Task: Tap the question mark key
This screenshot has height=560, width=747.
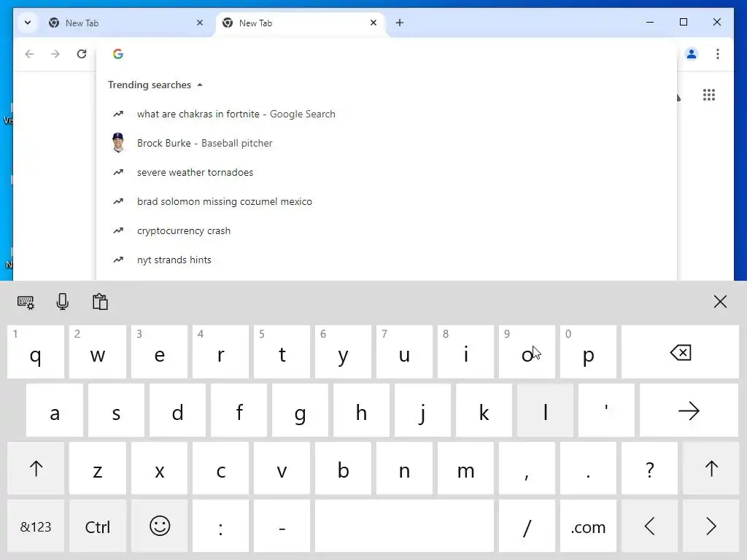Action: click(x=649, y=469)
